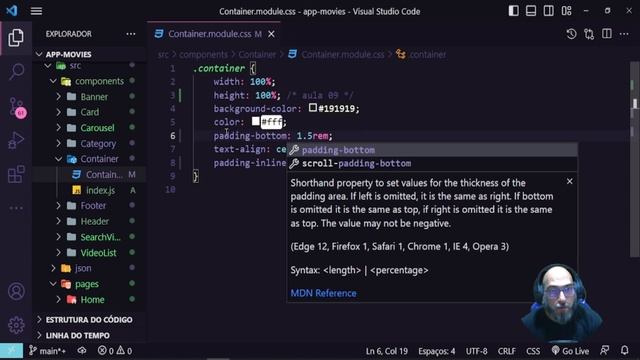The height and width of the screenshot is (360, 640).
Task: Open the Manage gear settings
Action: [x=16, y=325]
